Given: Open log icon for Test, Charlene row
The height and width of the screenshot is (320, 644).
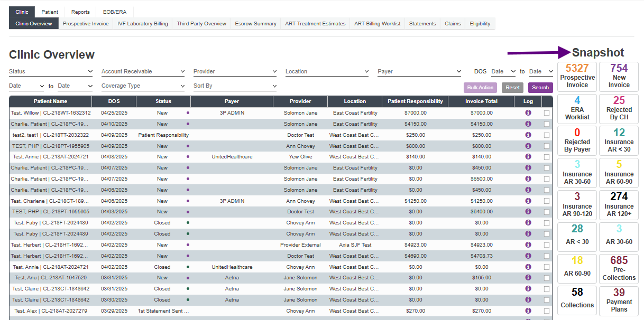Looking at the screenshot, I should pyautogui.click(x=528, y=201).
